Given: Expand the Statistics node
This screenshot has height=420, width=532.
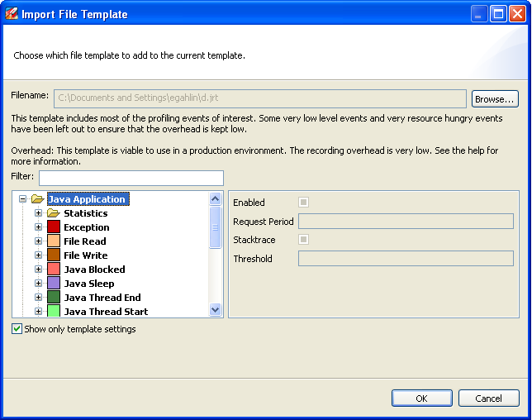Looking at the screenshot, I should [x=38, y=213].
